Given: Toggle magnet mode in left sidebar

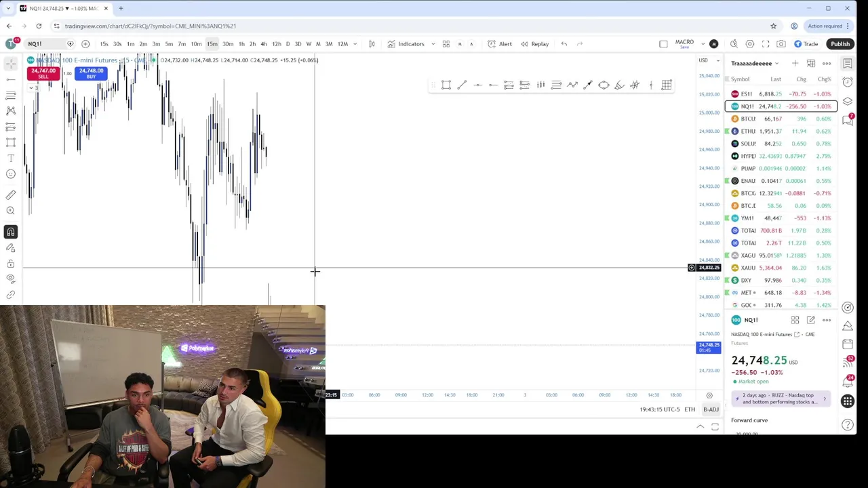Looking at the screenshot, I should pyautogui.click(x=11, y=232).
